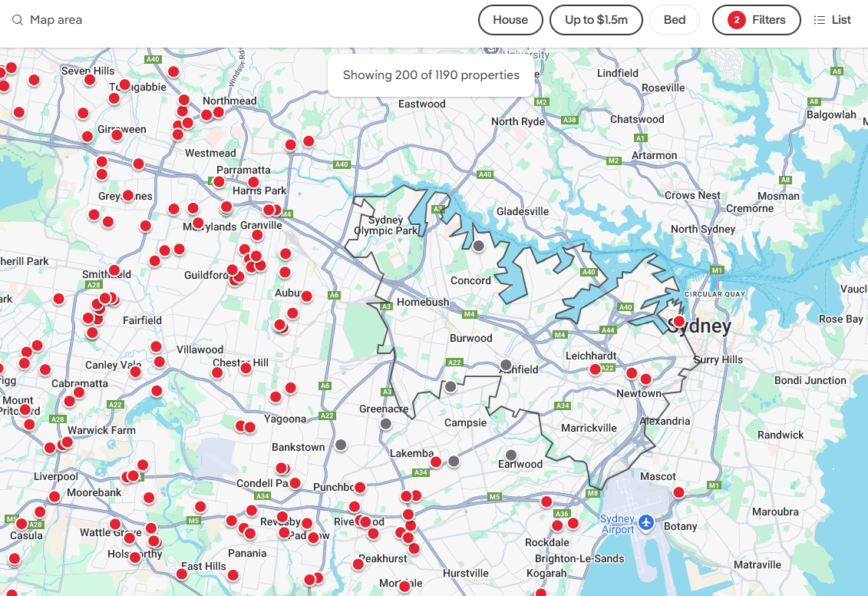
Task: Select the red marker near Leichhardt
Action: (x=595, y=369)
